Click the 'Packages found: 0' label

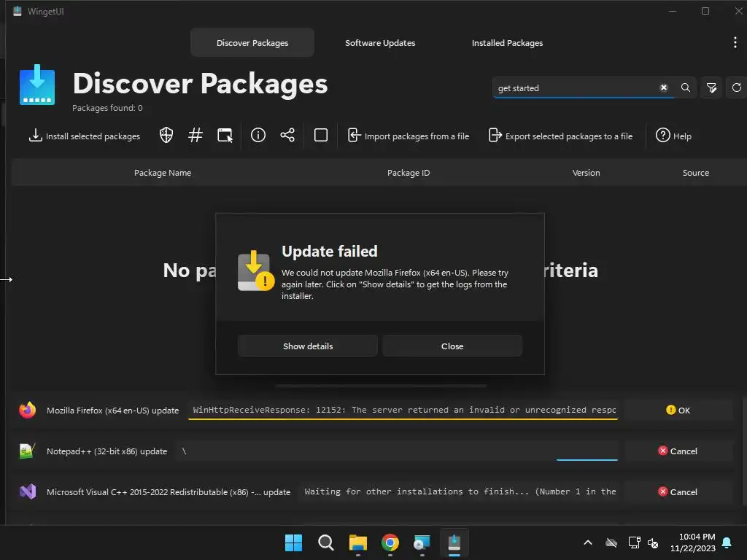(x=107, y=108)
